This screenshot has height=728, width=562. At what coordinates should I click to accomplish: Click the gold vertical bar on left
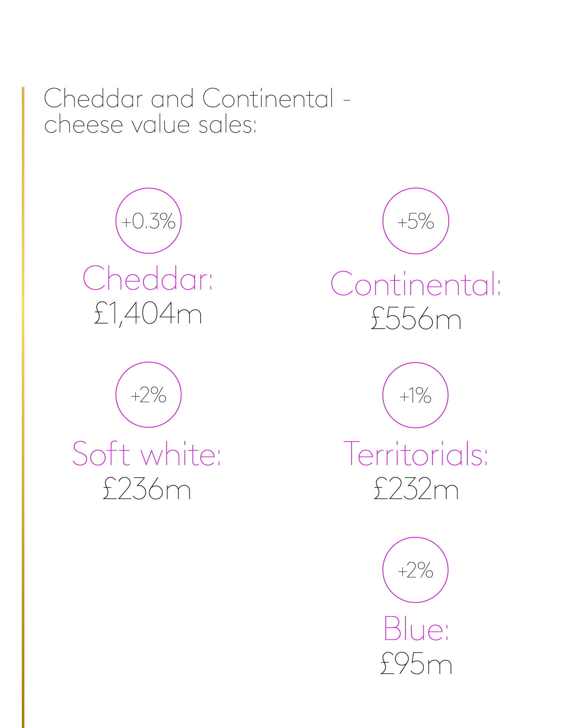coord(23,407)
